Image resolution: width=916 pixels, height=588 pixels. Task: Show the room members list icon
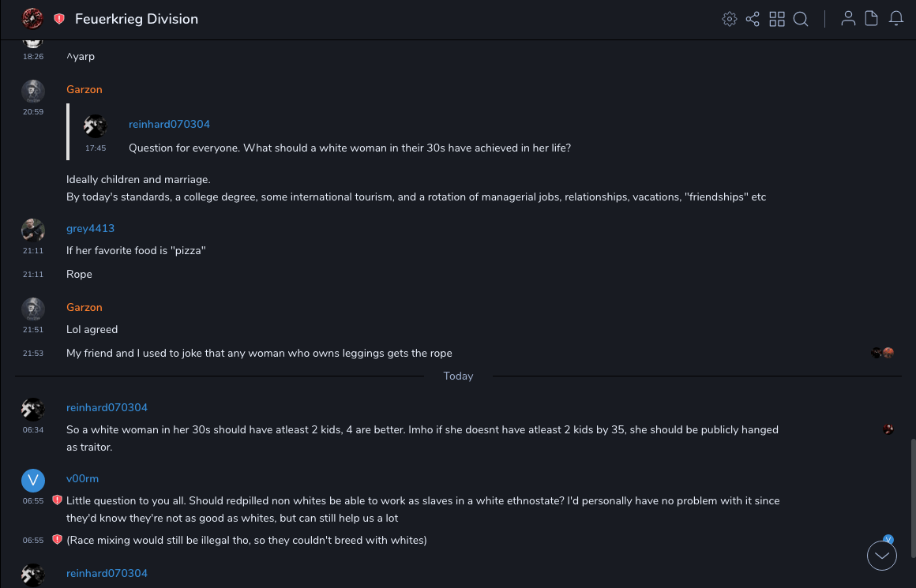click(x=848, y=19)
